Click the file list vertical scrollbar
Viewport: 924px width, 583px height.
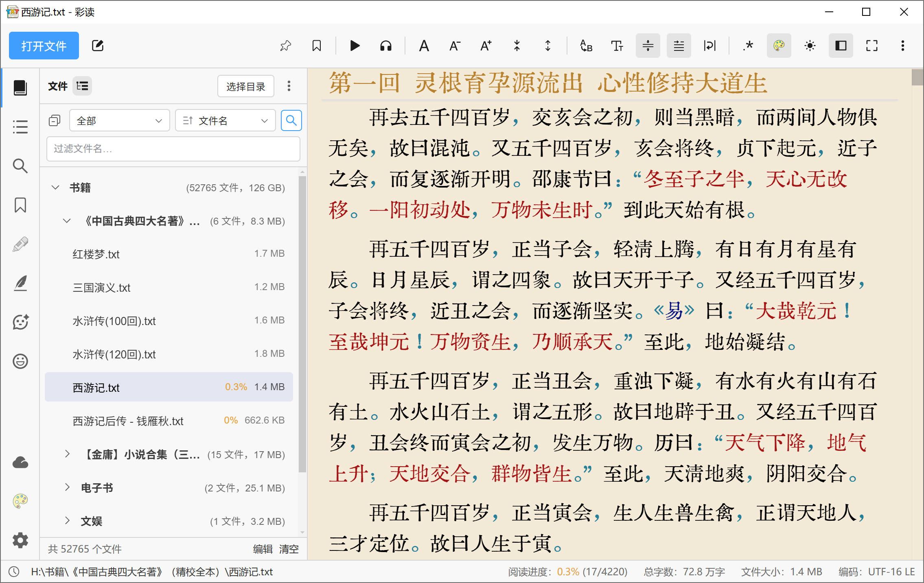pyautogui.click(x=302, y=324)
